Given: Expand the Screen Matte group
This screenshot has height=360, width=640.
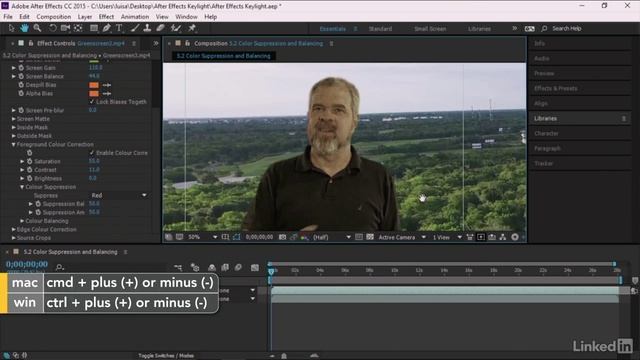Looking at the screenshot, I should tap(14, 119).
